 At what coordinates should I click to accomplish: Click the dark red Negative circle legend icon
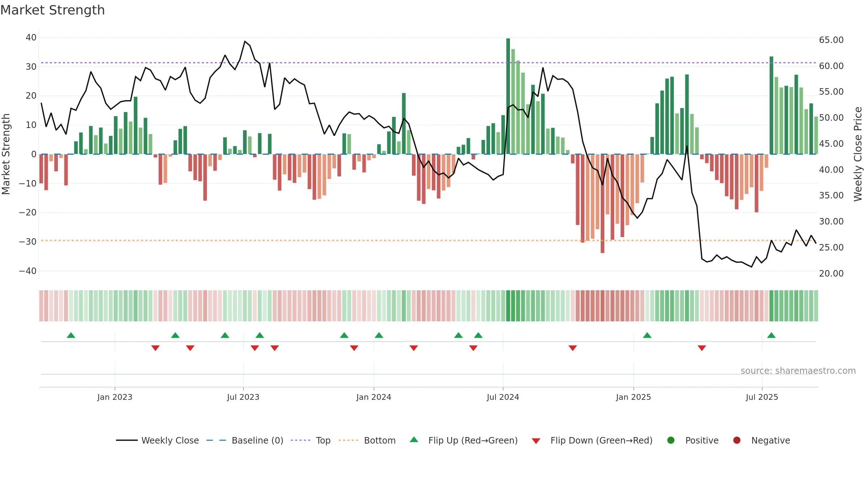[737, 440]
